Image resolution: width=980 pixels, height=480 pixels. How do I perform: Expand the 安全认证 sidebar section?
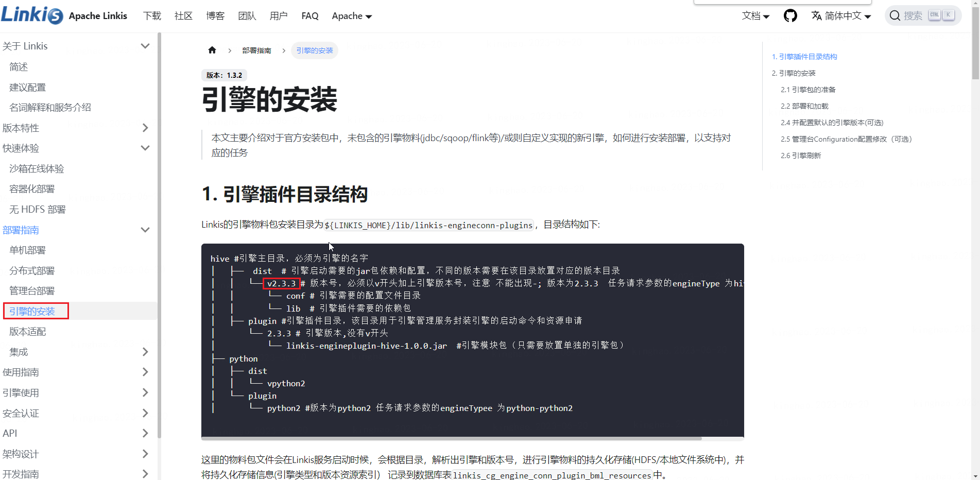coord(145,413)
